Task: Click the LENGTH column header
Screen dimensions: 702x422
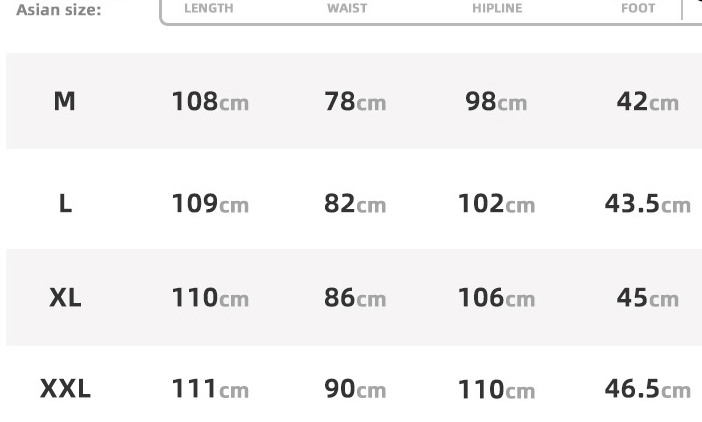Action: (209, 8)
